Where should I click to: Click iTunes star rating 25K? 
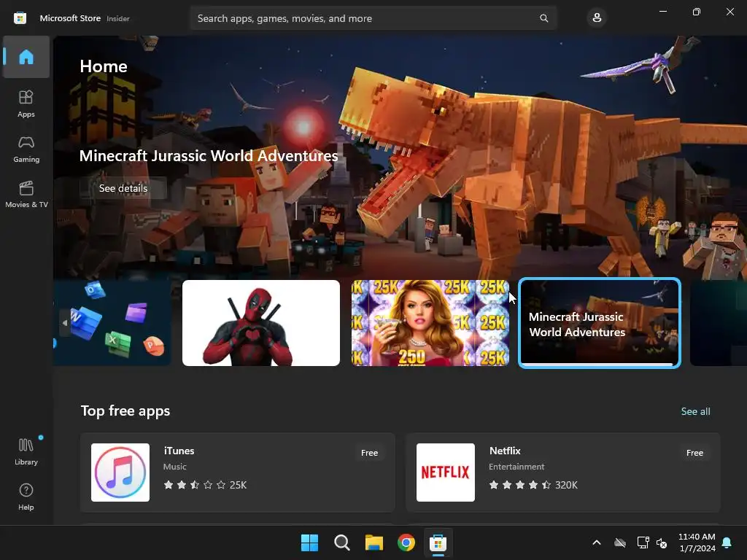coord(205,485)
